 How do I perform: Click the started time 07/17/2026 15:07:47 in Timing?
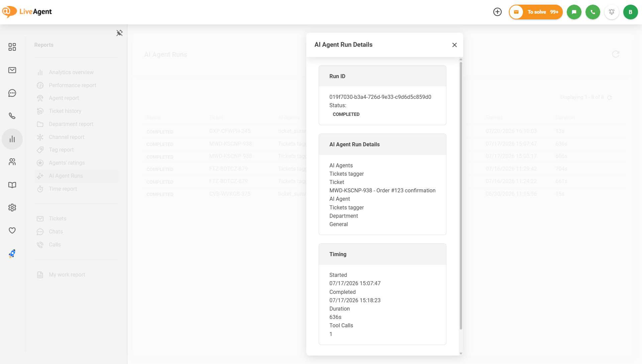pyautogui.click(x=355, y=284)
